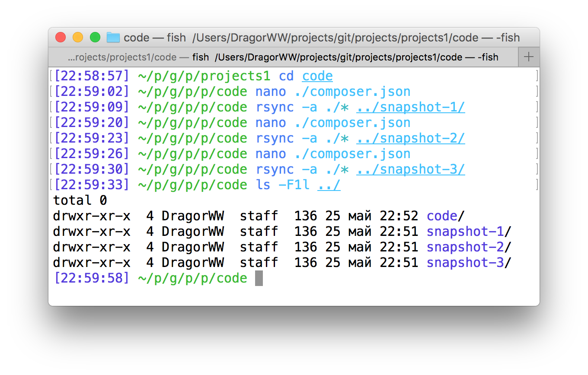Image resolution: width=588 pixels, height=375 pixels.
Task: Click the 'cd' command in first line
Action: click(286, 76)
